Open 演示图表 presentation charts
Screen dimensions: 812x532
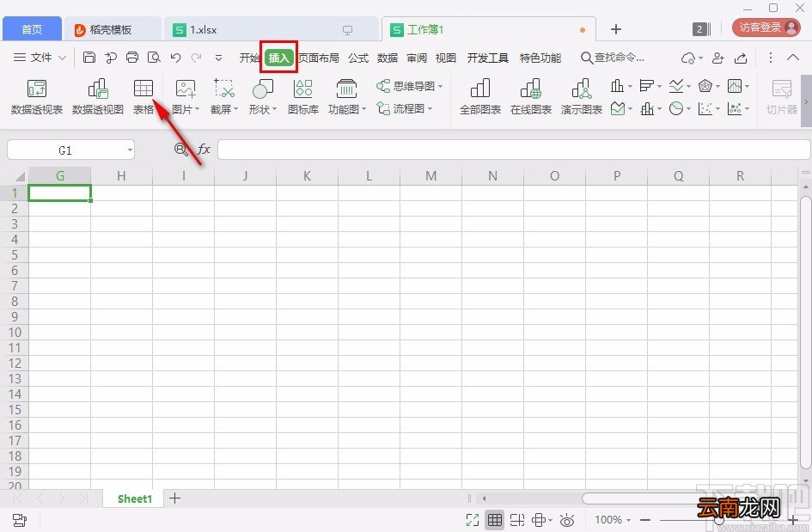click(x=582, y=96)
